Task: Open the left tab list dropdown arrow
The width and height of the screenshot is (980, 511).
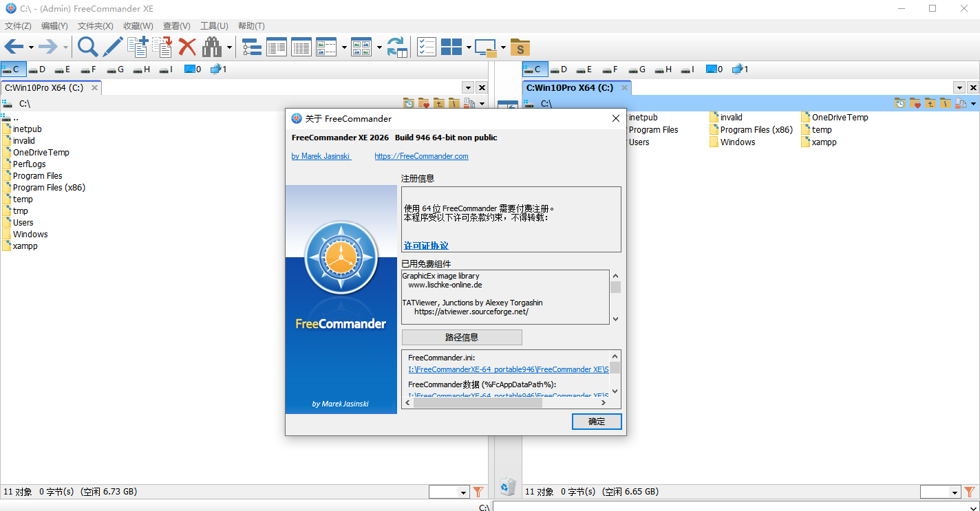Action: point(468,87)
